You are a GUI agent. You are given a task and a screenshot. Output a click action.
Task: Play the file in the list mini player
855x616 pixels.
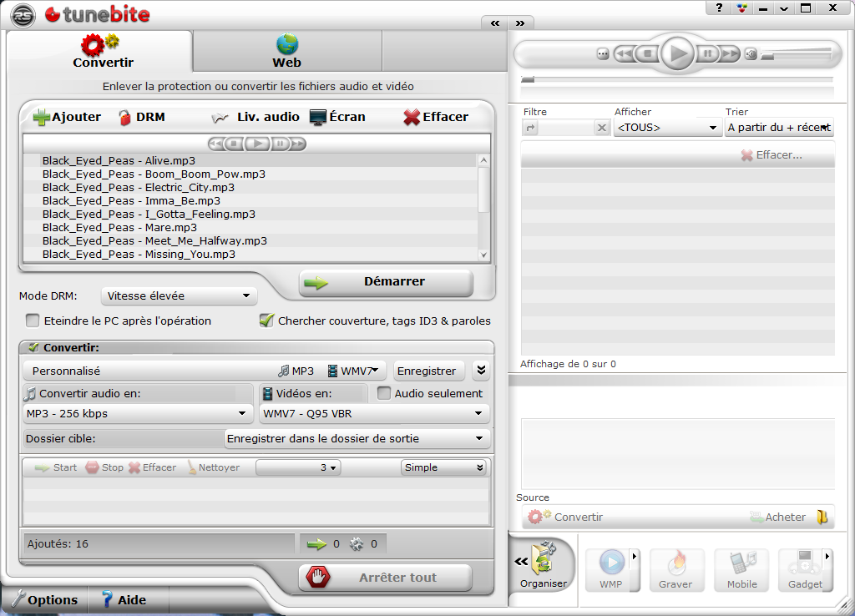click(x=257, y=144)
